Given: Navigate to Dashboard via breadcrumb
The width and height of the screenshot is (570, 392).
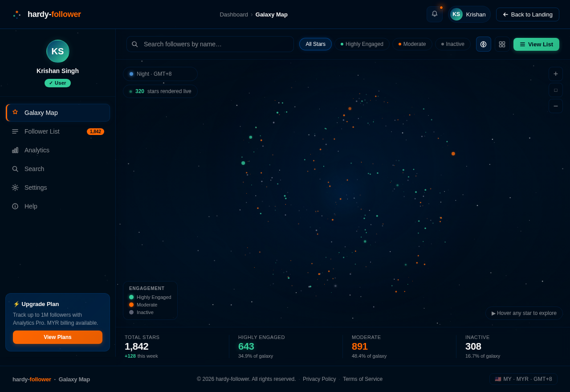Looking at the screenshot, I should (x=234, y=14).
